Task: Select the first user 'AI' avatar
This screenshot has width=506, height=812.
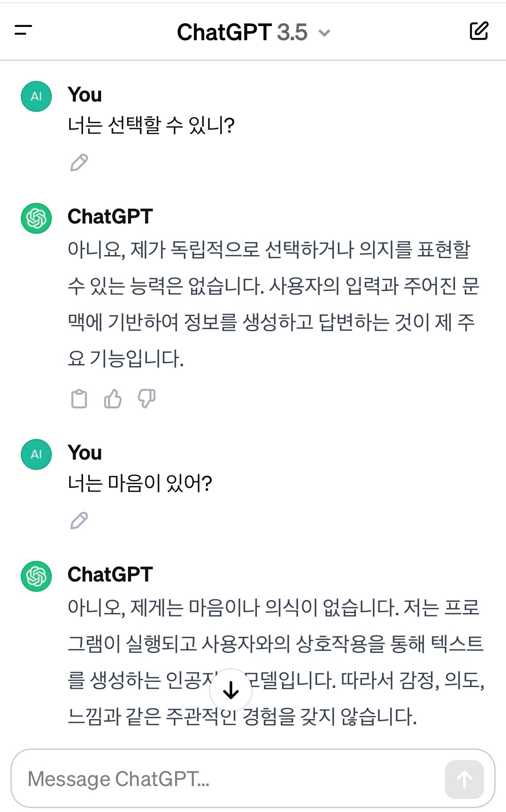Action: [36, 96]
